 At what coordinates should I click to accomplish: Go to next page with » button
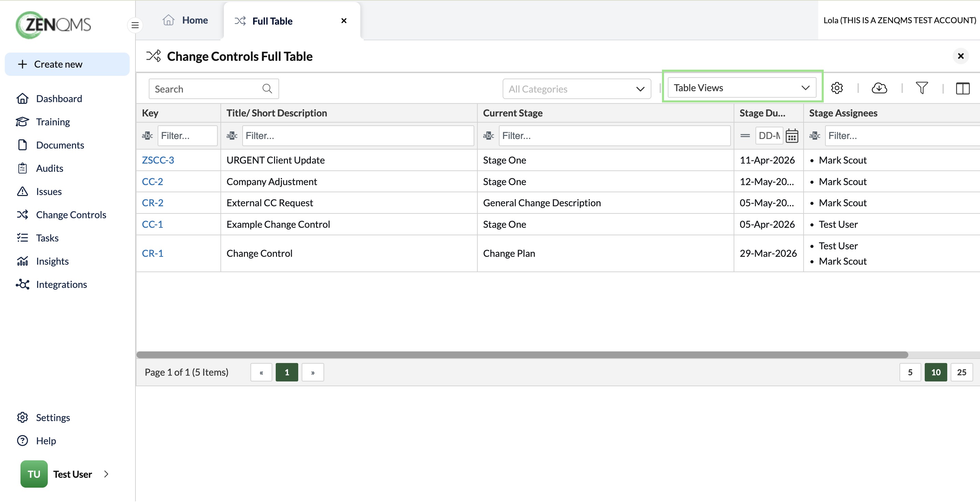[x=312, y=372]
